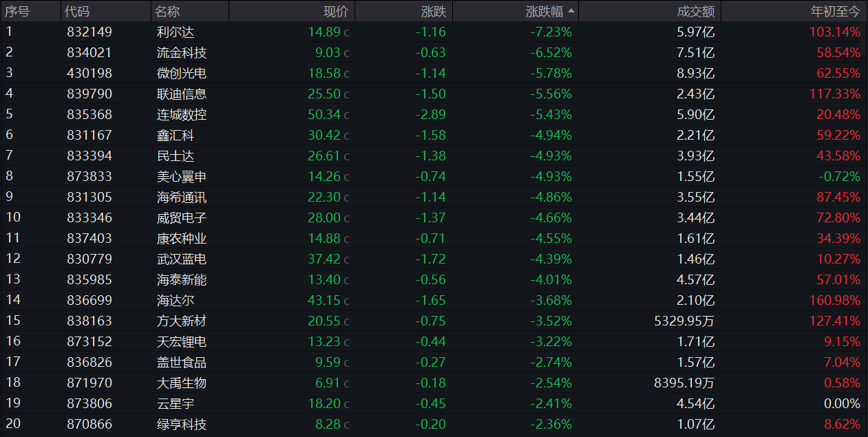Viewport: 868px width, 437px height.
Task: Click stock code 834021
Action: pos(89,52)
